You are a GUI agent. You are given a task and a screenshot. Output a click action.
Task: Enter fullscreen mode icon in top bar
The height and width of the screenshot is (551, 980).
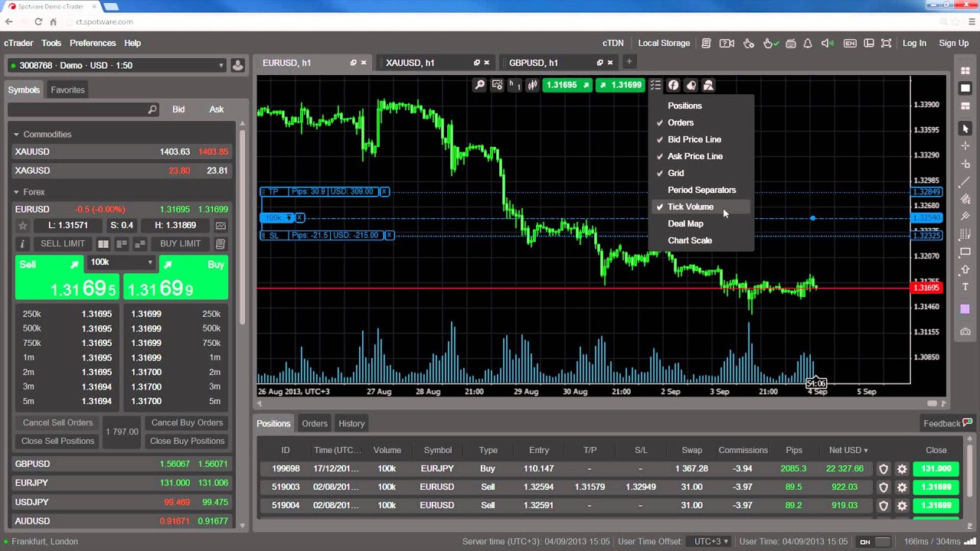pos(887,43)
